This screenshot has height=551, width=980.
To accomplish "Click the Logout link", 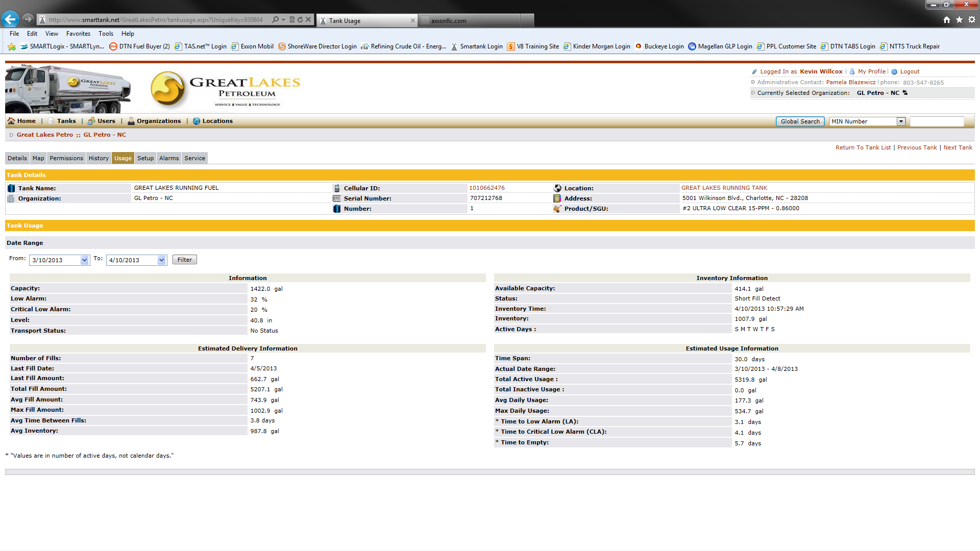I will point(910,72).
